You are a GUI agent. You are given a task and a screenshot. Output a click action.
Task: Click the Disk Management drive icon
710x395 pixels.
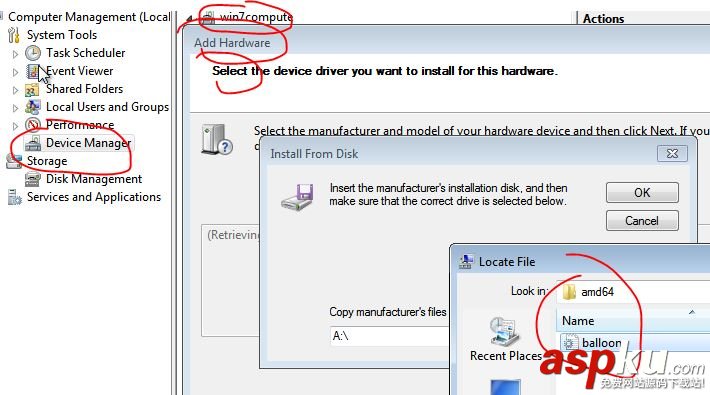pyautogui.click(x=33, y=179)
